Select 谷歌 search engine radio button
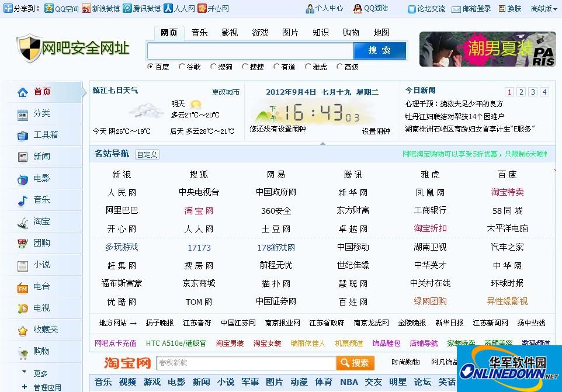 coord(182,66)
